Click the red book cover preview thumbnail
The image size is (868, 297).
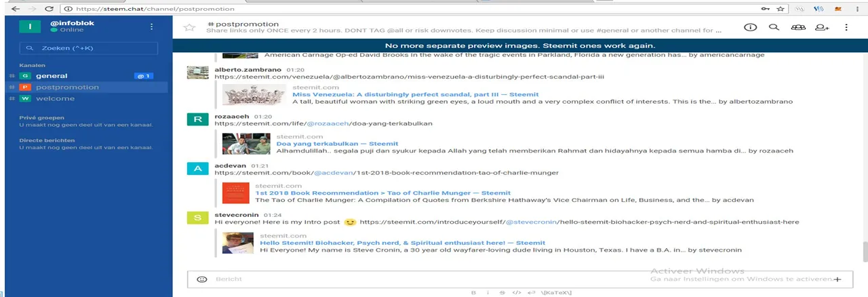[x=235, y=193]
